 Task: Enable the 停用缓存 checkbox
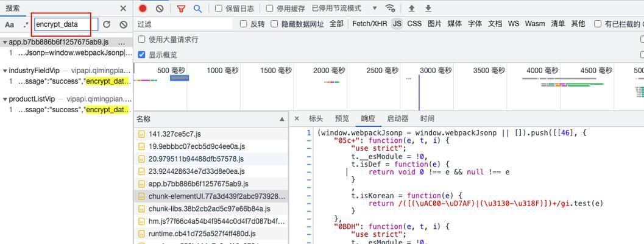point(269,8)
